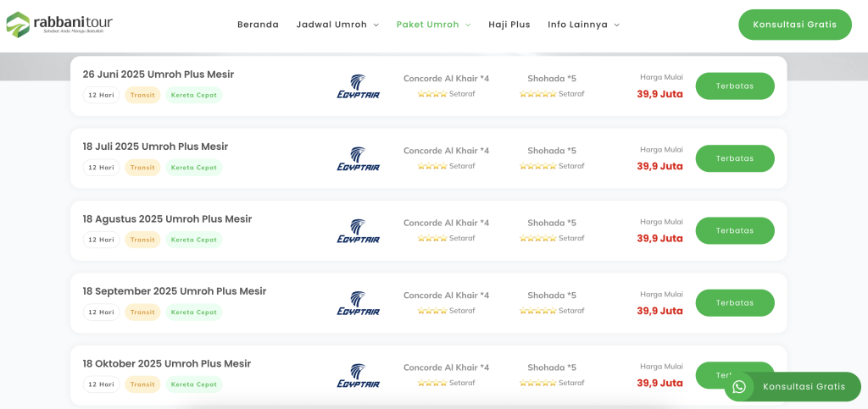Click the Rabbani Tour logo
The height and width of the screenshot is (409, 868).
pos(59,25)
